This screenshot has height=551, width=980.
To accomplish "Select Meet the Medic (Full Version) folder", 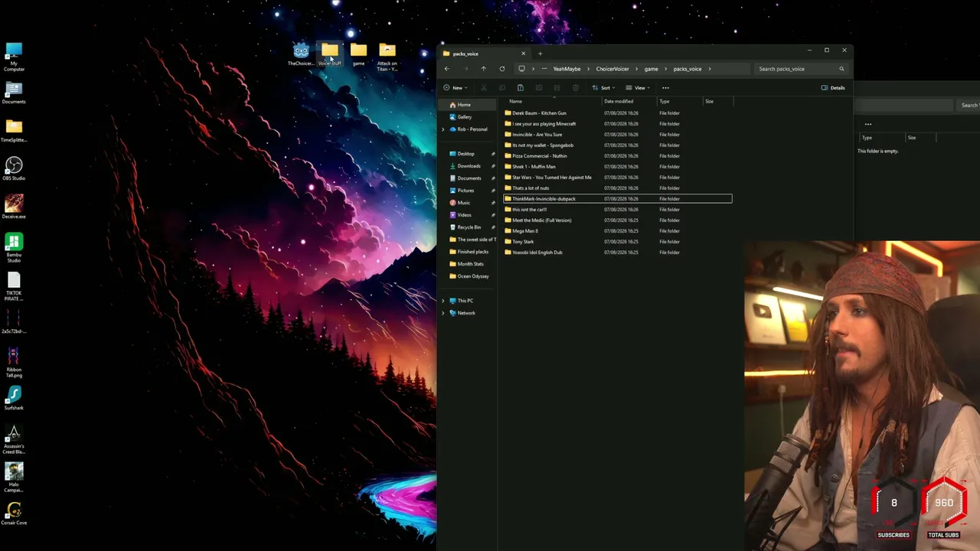I will pyautogui.click(x=617, y=220).
